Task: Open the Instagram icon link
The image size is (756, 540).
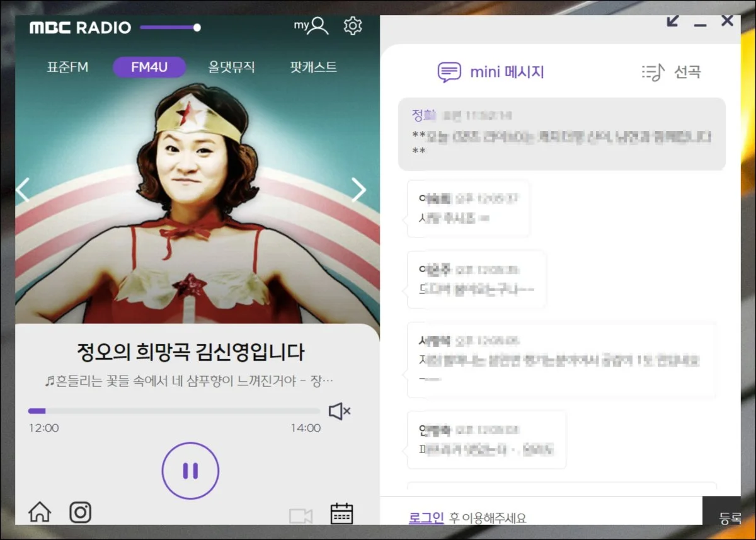Action: pos(81,512)
